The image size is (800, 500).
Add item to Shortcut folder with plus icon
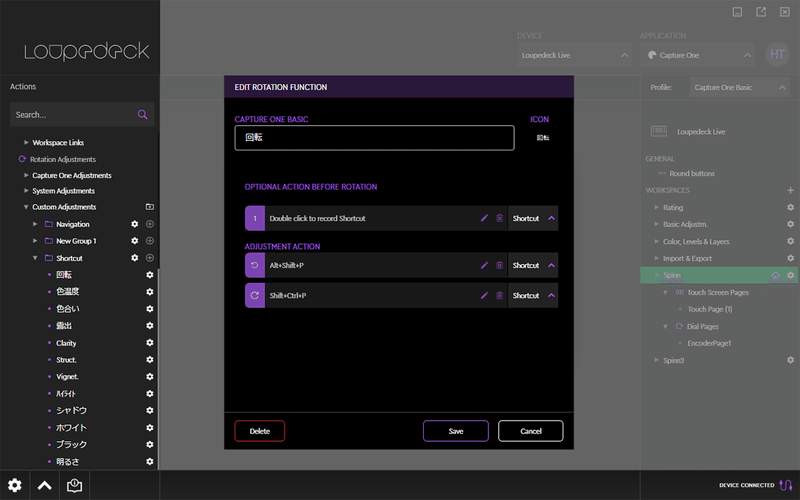click(150, 258)
